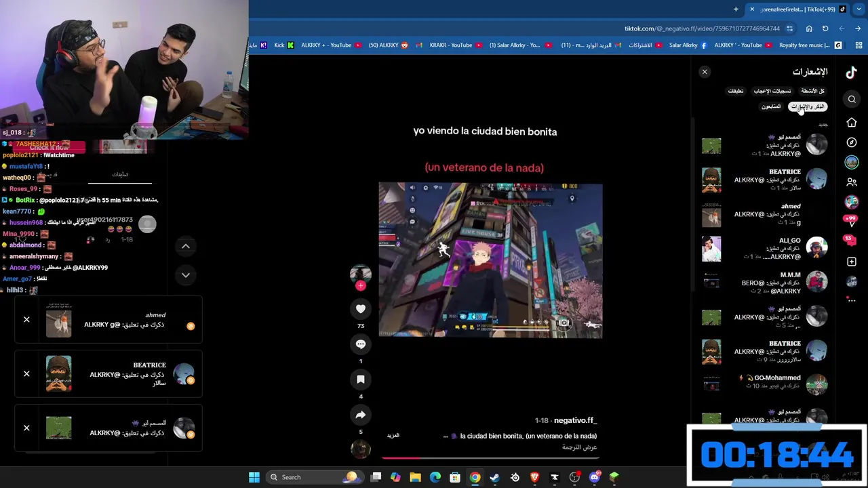
Task: Open GO-Mohammed video mention notification
Action: [x=764, y=382]
